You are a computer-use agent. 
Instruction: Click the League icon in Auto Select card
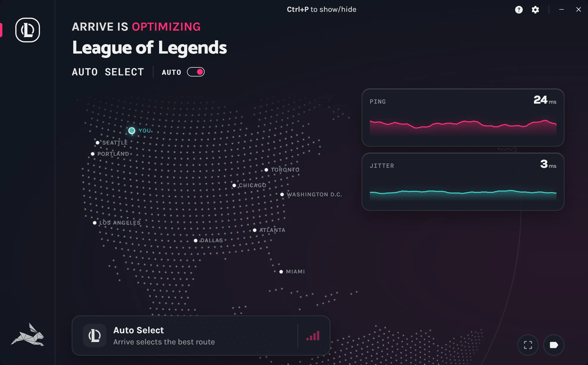pos(95,336)
